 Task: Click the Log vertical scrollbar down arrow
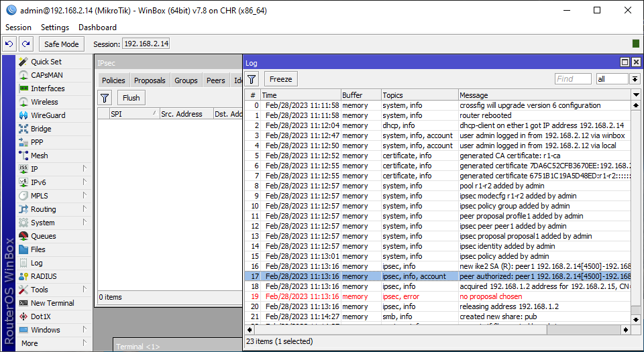point(636,320)
